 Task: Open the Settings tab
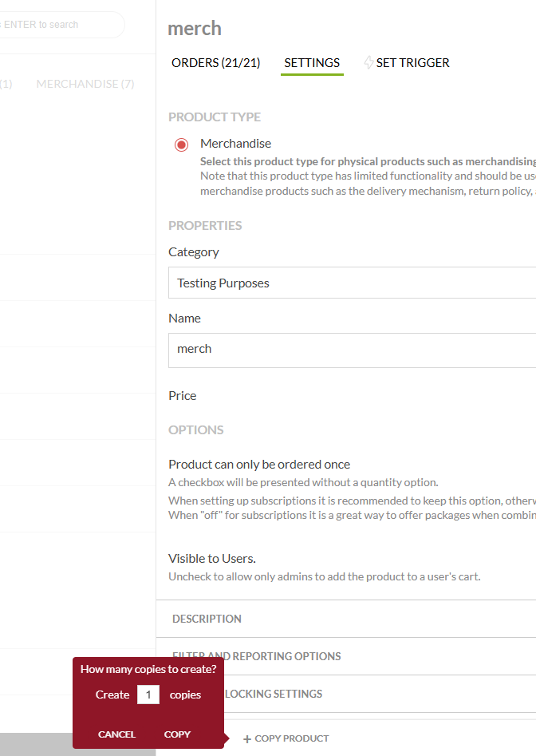coord(312,62)
